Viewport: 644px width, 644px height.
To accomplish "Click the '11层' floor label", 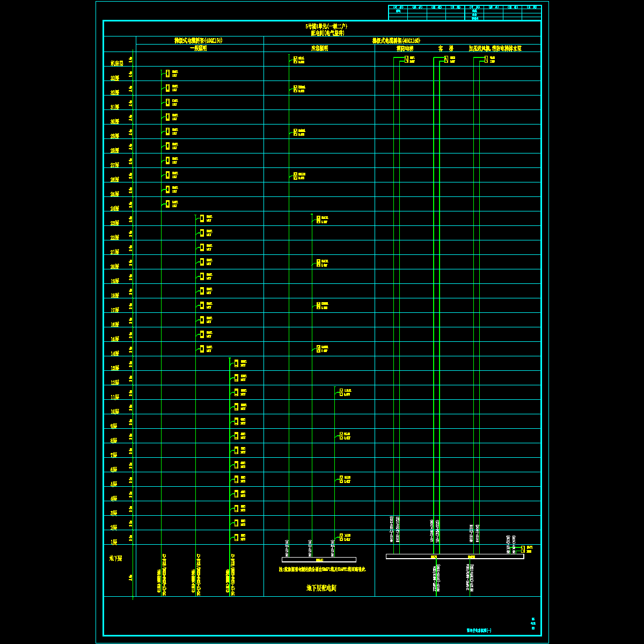I will tap(115, 397).
